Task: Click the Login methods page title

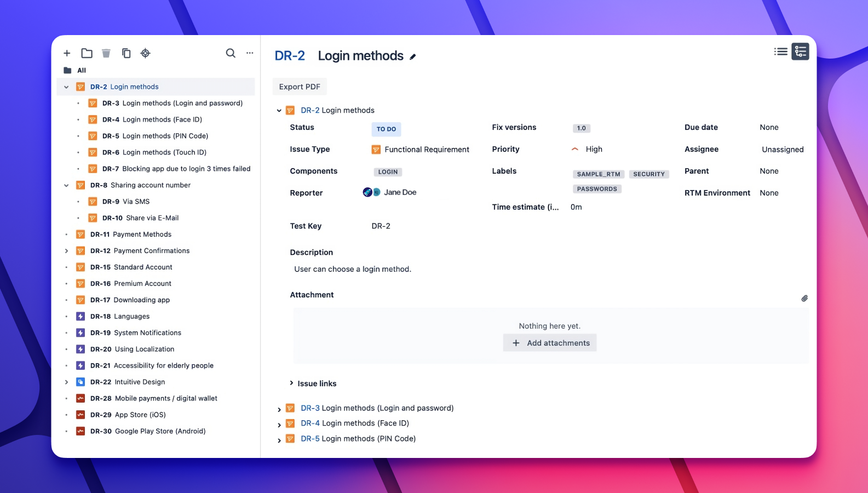Action: point(360,56)
